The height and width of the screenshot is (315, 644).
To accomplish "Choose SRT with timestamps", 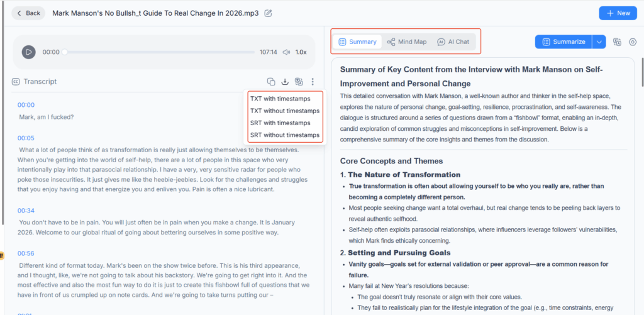I will pyautogui.click(x=280, y=123).
